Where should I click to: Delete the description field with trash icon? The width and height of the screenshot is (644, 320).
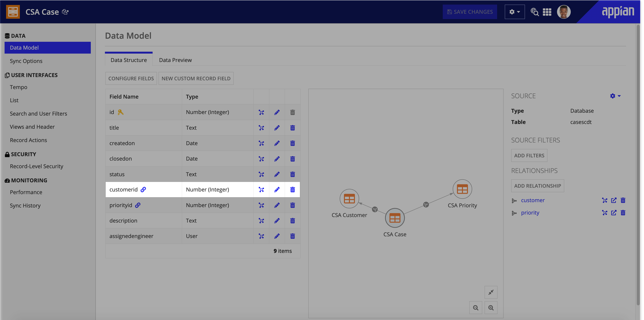click(x=292, y=220)
